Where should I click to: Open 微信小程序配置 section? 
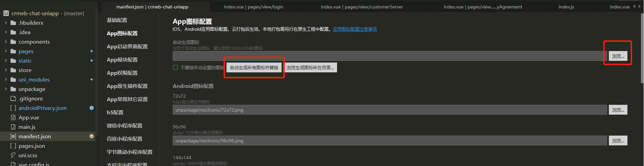point(124,126)
